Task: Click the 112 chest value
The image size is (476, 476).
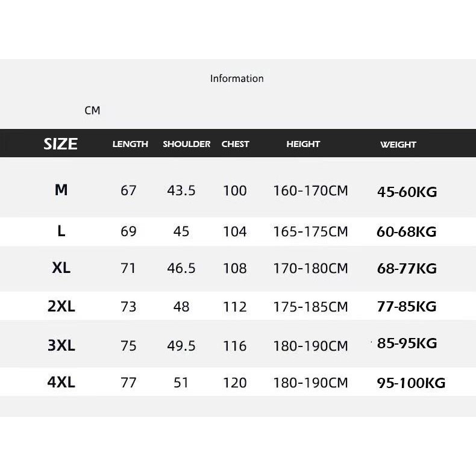Action: [x=234, y=307]
